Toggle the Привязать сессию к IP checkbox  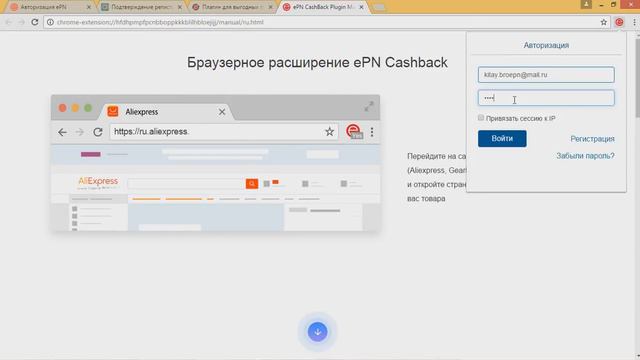point(481,118)
